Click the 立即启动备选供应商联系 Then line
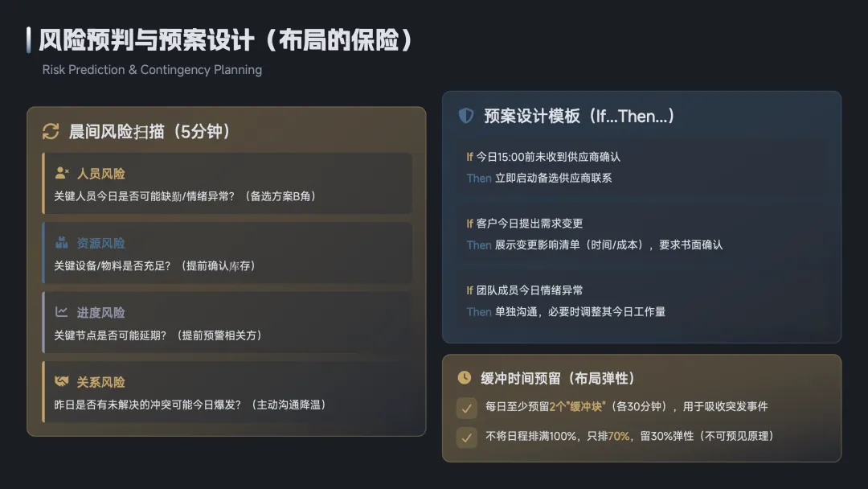Image resolution: width=868 pixels, height=489 pixels. point(538,178)
